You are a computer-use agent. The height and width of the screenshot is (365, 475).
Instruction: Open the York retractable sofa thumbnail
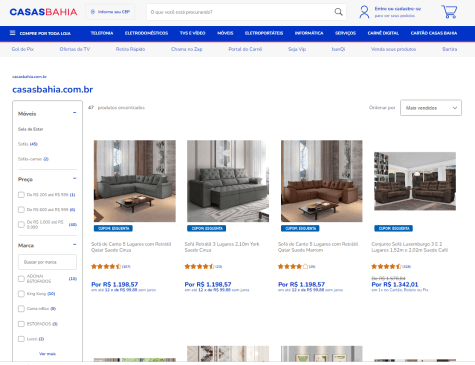(228, 181)
